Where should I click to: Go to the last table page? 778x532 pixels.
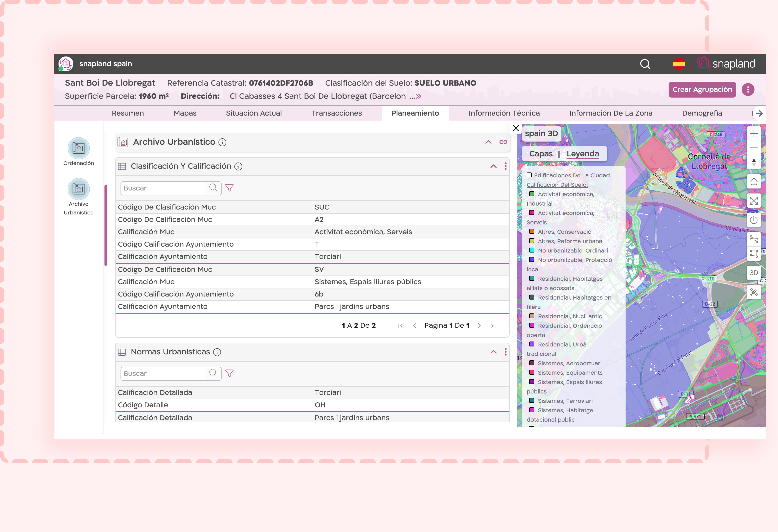(x=493, y=326)
